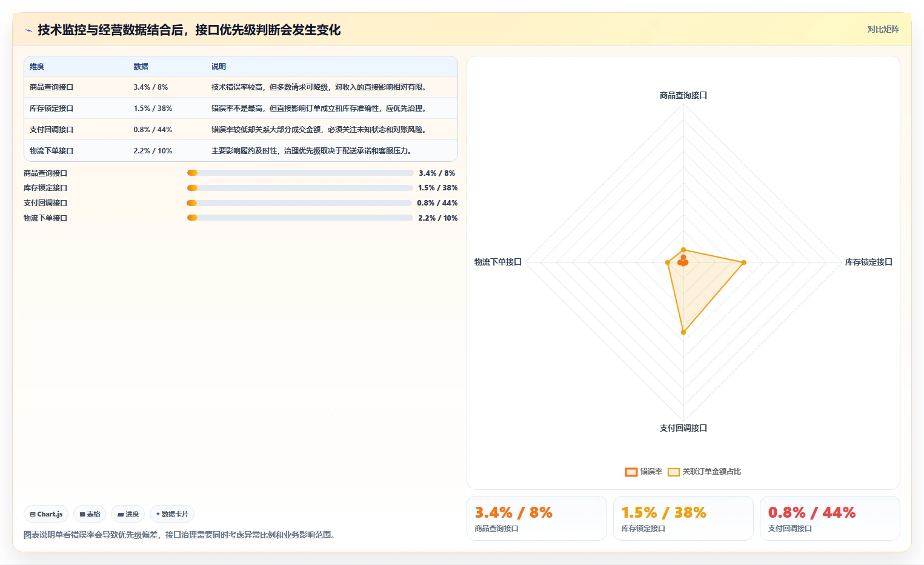Click radar axis label 商品查询接口 at top
924x565 pixels.
click(x=683, y=95)
